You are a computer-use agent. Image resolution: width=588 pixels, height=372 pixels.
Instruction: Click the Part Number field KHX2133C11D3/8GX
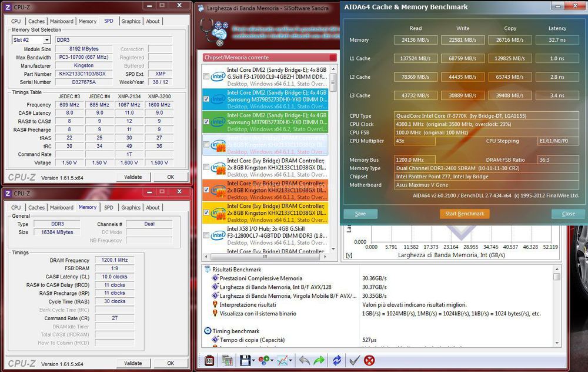[x=83, y=74]
